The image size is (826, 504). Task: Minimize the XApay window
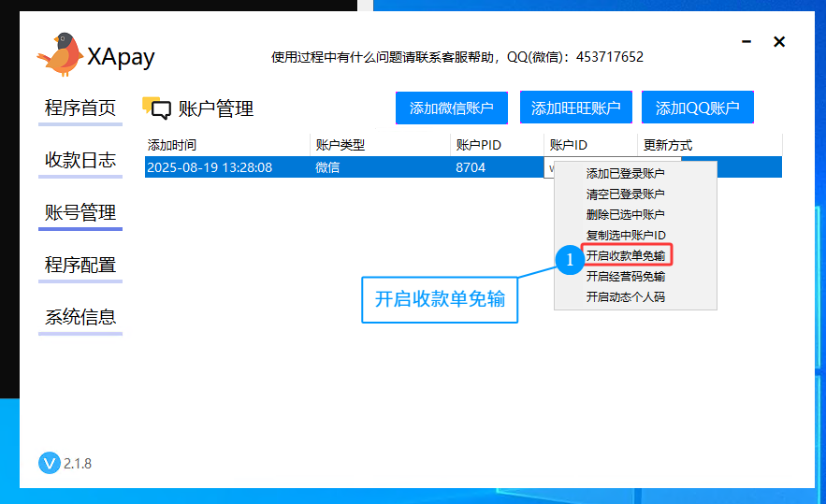tap(746, 43)
